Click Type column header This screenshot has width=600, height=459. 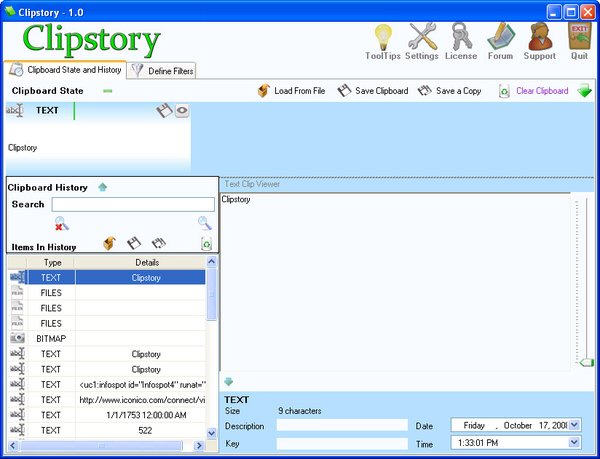tap(52, 262)
